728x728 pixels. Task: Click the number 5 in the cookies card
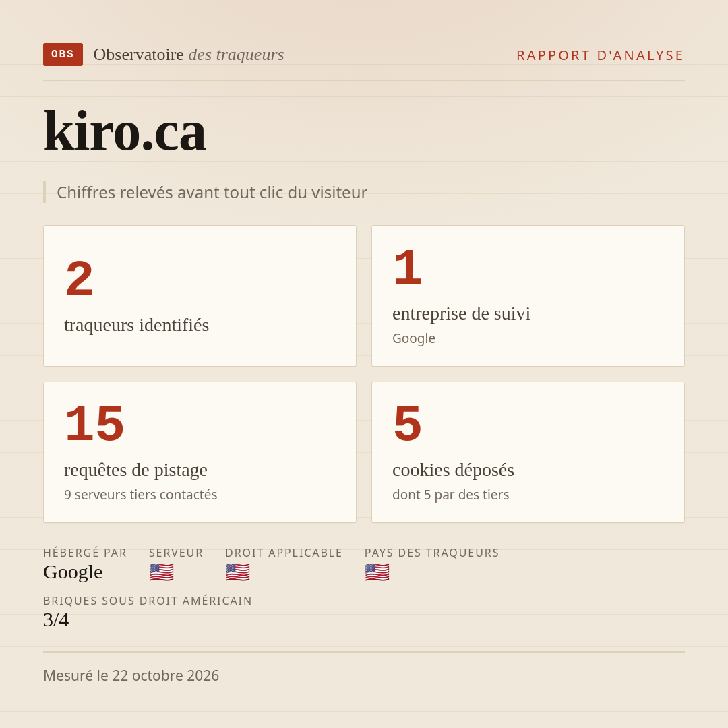click(x=407, y=424)
